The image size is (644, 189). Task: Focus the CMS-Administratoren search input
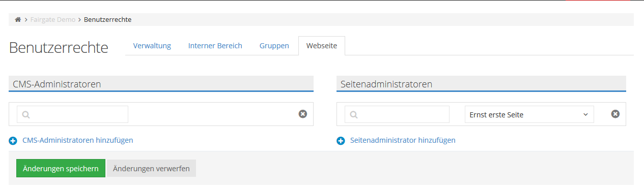coord(72,114)
